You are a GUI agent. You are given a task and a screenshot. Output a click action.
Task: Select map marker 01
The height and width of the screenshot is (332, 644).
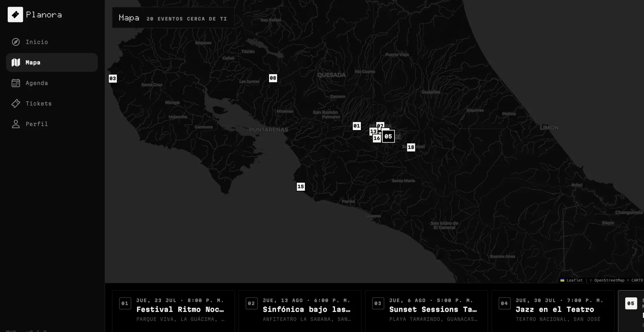point(357,126)
